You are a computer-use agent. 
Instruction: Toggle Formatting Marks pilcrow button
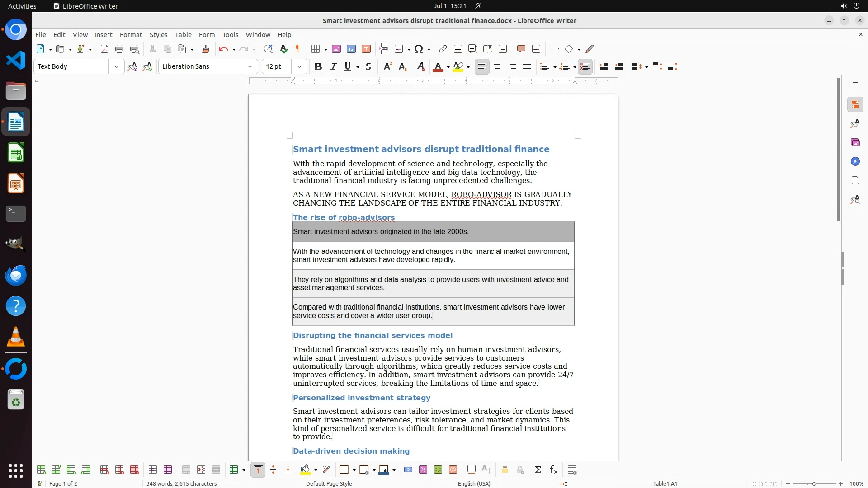pos(298,49)
